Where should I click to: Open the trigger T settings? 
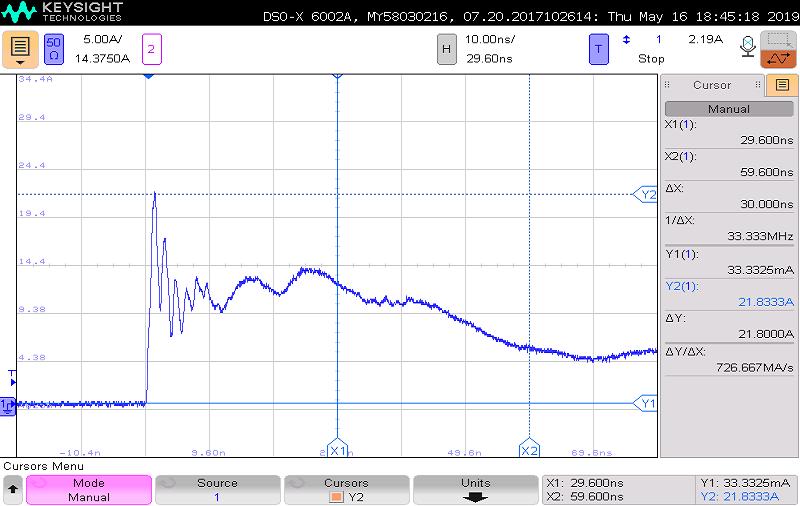(598, 48)
